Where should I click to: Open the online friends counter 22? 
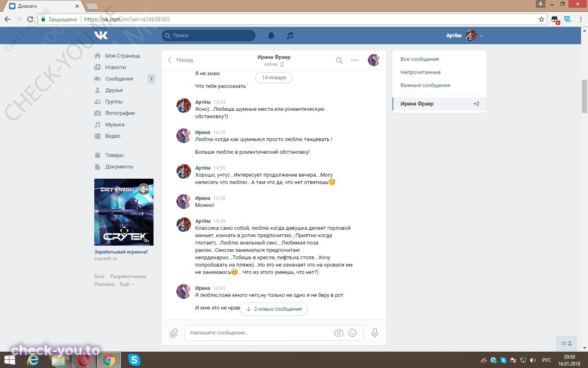(566, 343)
